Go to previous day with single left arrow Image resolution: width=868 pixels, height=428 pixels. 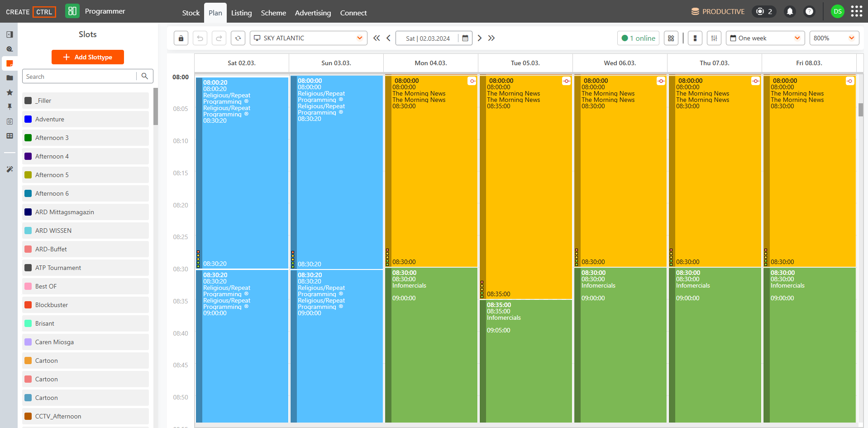pyautogui.click(x=388, y=38)
